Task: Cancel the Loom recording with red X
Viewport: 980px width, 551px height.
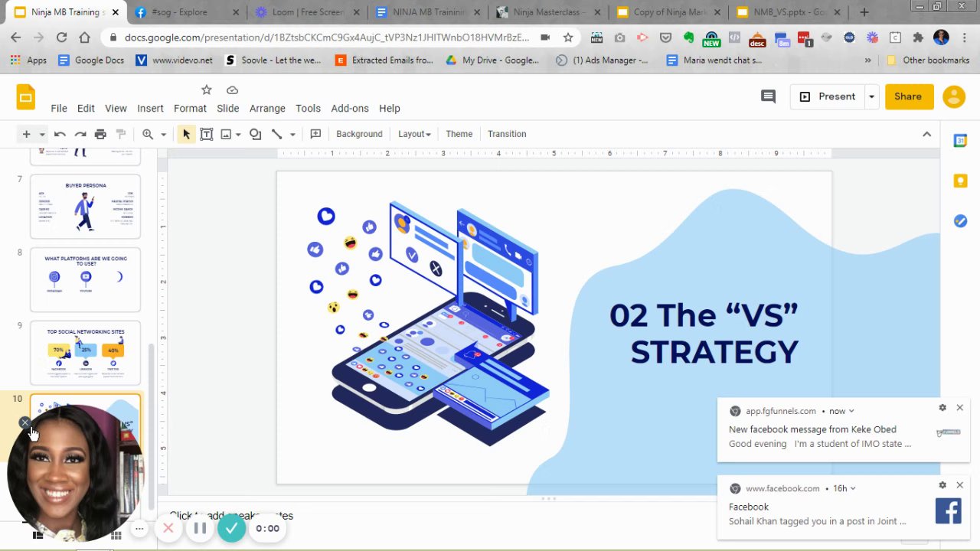Action: coord(168,528)
